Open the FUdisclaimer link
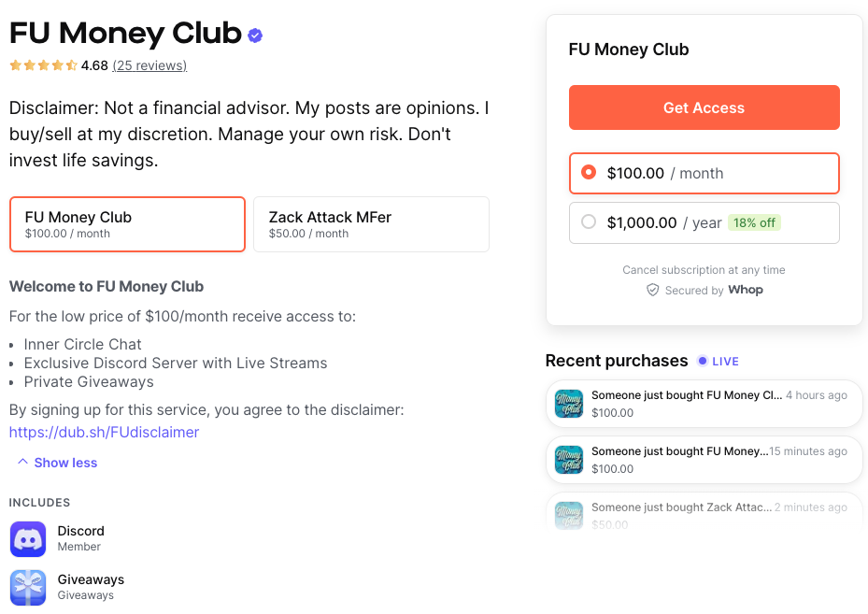This screenshot has width=868, height=614. click(x=103, y=432)
